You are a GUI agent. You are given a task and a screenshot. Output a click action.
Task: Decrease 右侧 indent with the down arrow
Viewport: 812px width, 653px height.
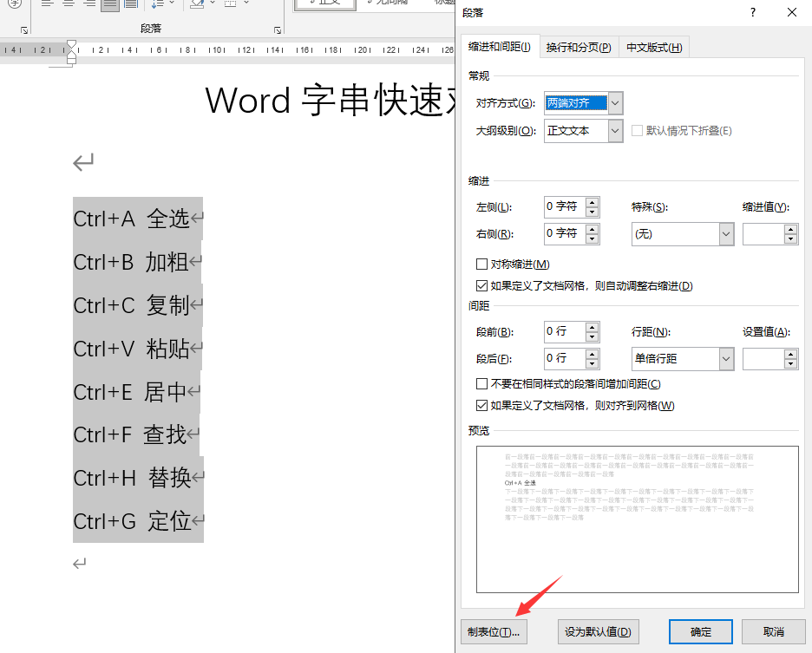(592, 238)
